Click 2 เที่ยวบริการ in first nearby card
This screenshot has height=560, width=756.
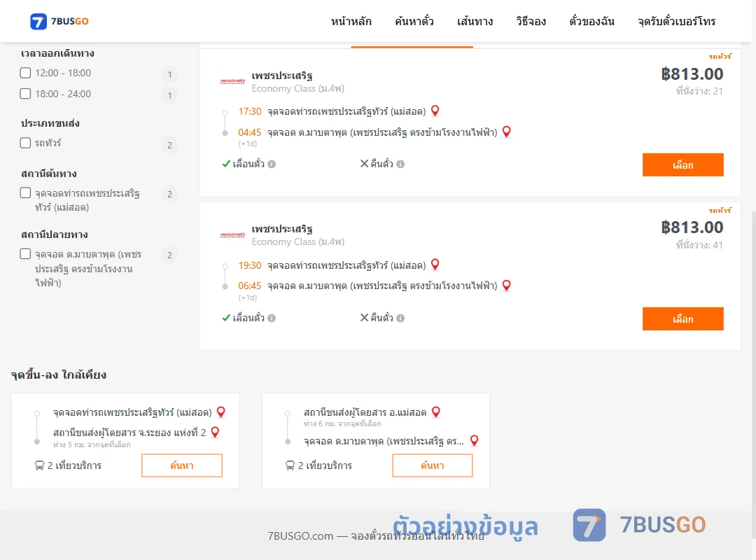[74, 465]
